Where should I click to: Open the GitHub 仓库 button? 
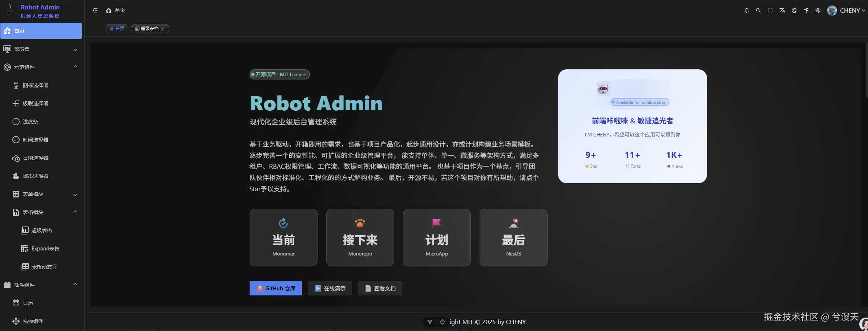point(276,288)
